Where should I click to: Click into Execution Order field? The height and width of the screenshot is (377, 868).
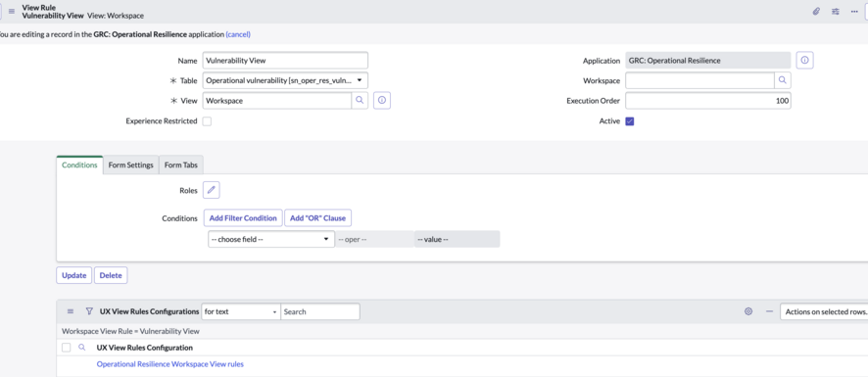[708, 101]
